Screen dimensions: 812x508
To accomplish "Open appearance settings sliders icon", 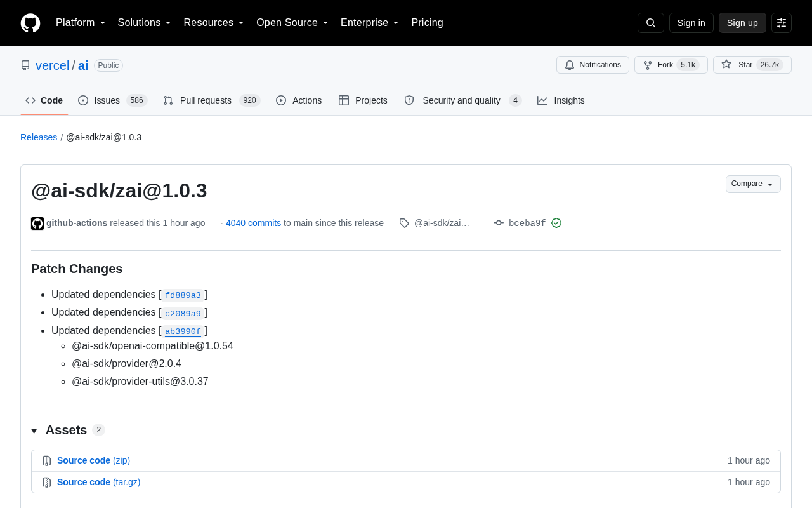I will [782, 23].
